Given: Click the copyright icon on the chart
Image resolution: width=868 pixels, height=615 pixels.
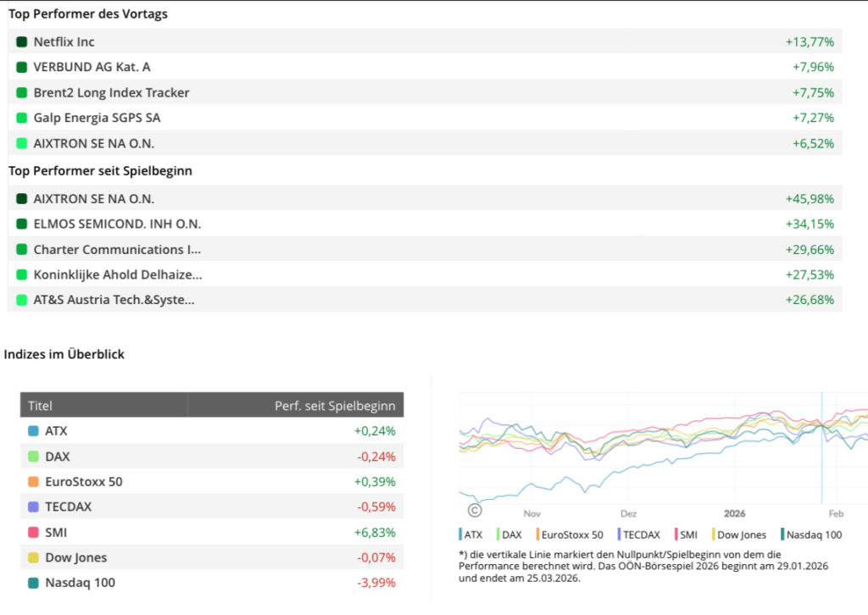Looking at the screenshot, I should click(x=475, y=510).
